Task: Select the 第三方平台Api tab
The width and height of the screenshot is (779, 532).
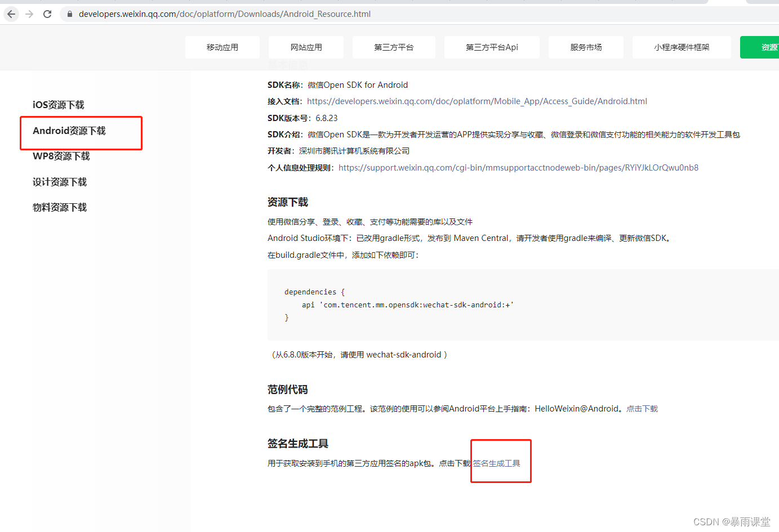Action: (x=492, y=47)
